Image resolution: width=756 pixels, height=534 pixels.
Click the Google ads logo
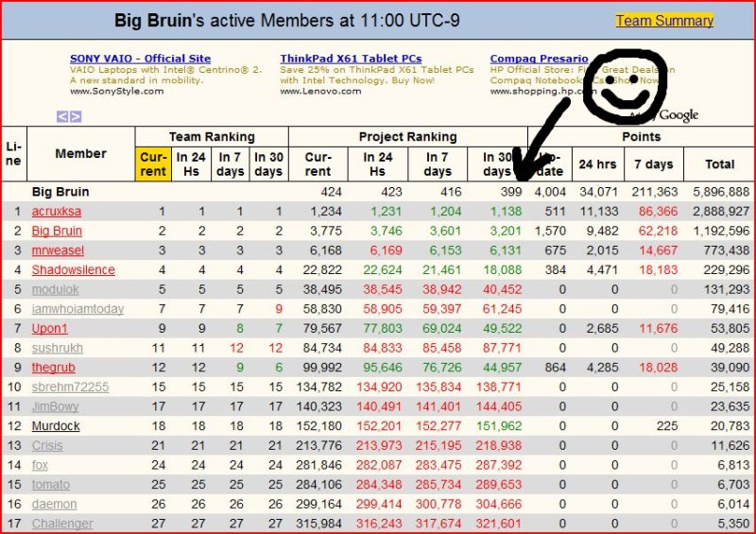click(679, 115)
